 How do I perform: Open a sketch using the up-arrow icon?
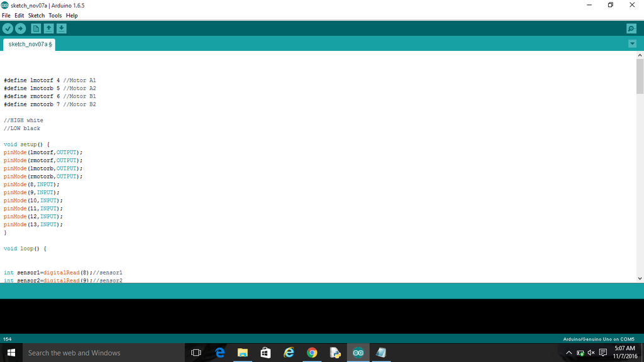pyautogui.click(x=49, y=29)
